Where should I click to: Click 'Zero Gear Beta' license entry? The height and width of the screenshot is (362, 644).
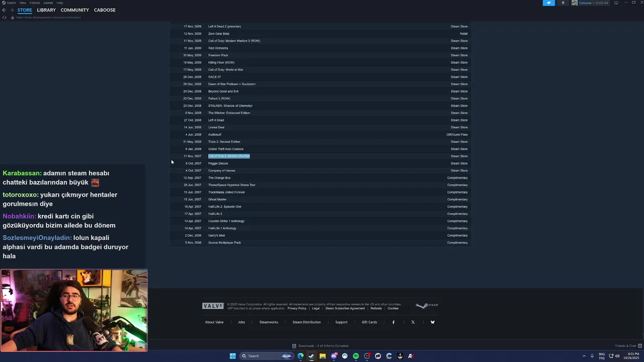pyautogui.click(x=219, y=34)
